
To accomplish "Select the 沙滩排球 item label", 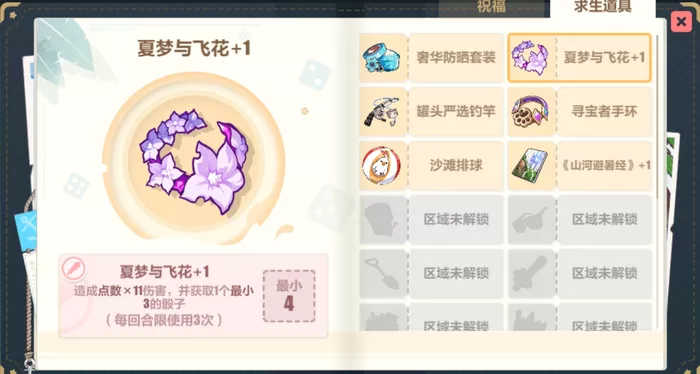I will pos(456,166).
